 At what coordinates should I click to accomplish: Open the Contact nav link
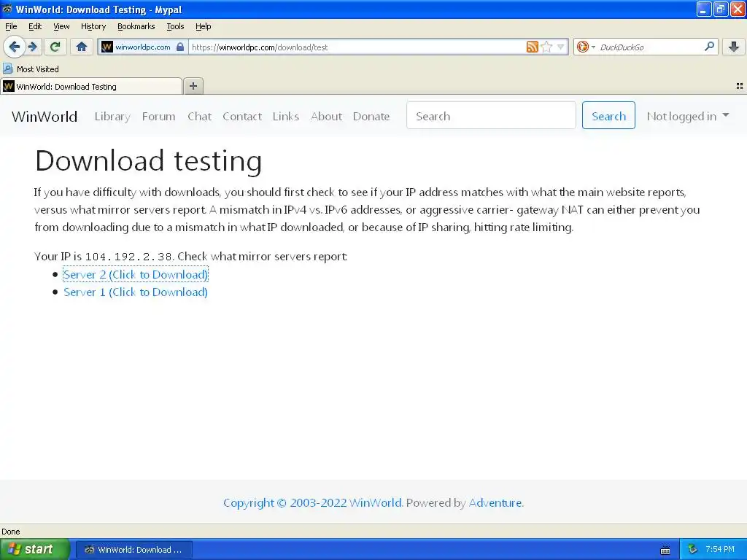point(242,116)
